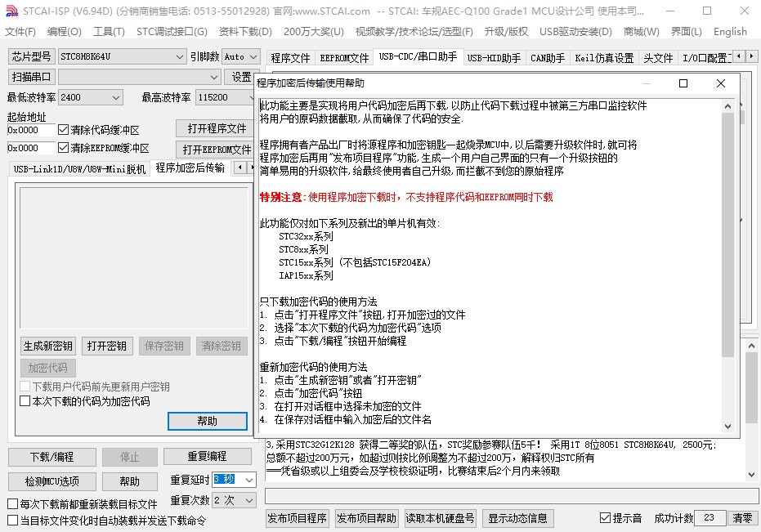Open the STC调试接口(G) menu
The image size is (761, 532).
click(172, 32)
